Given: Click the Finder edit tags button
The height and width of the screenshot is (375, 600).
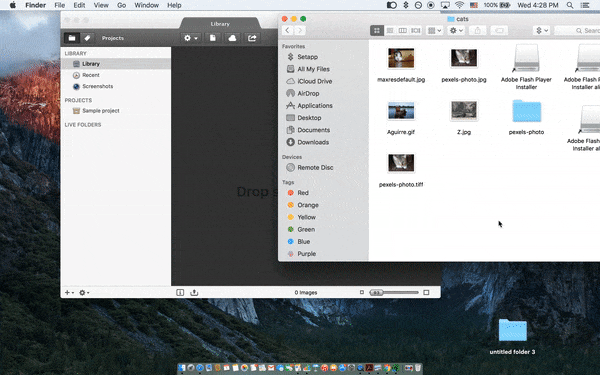Looking at the screenshot, I should 499,31.
